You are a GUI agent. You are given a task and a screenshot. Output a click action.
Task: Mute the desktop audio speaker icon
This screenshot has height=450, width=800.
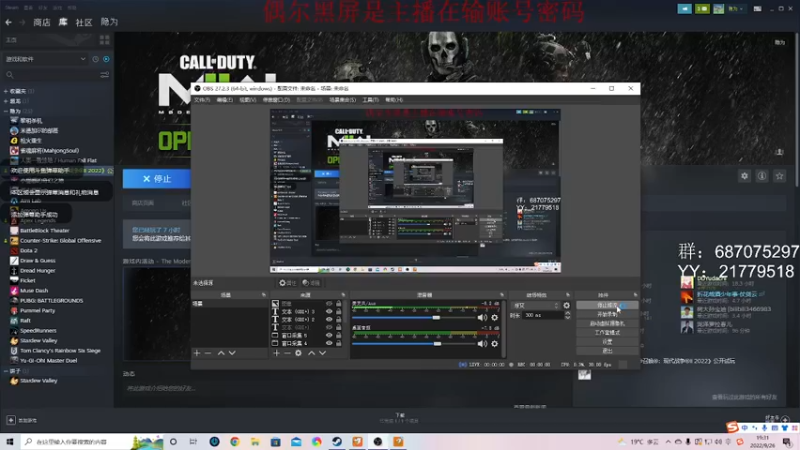coord(482,344)
